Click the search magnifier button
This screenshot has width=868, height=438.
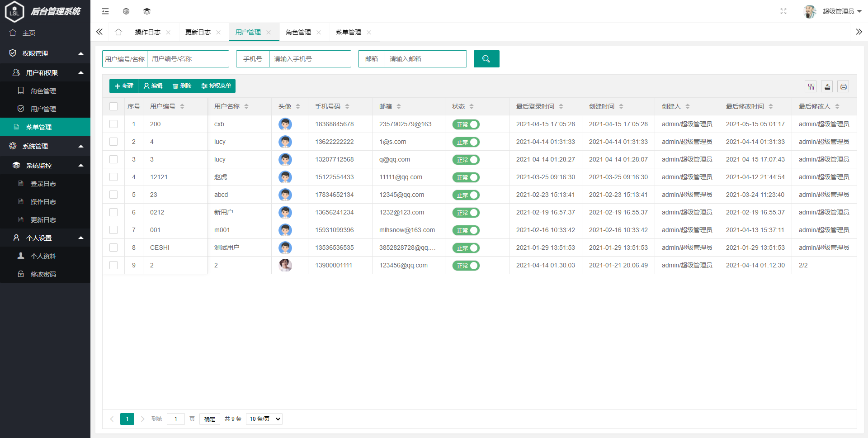486,59
